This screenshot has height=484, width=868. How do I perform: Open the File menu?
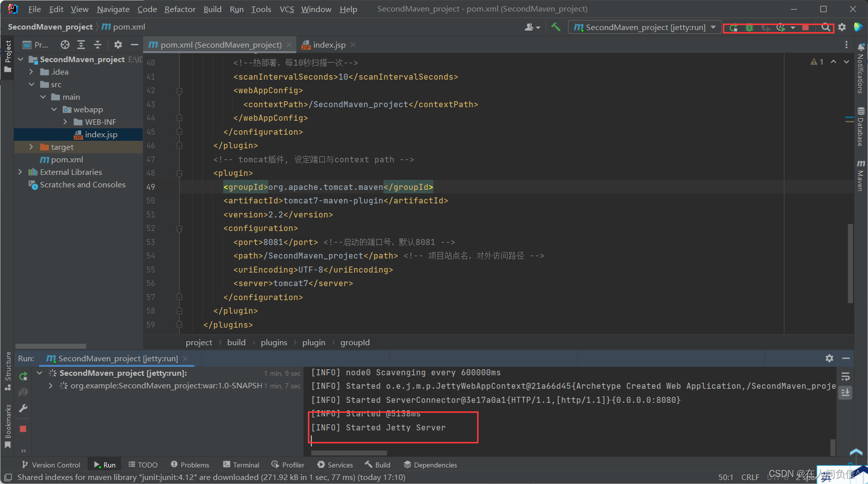coord(35,9)
